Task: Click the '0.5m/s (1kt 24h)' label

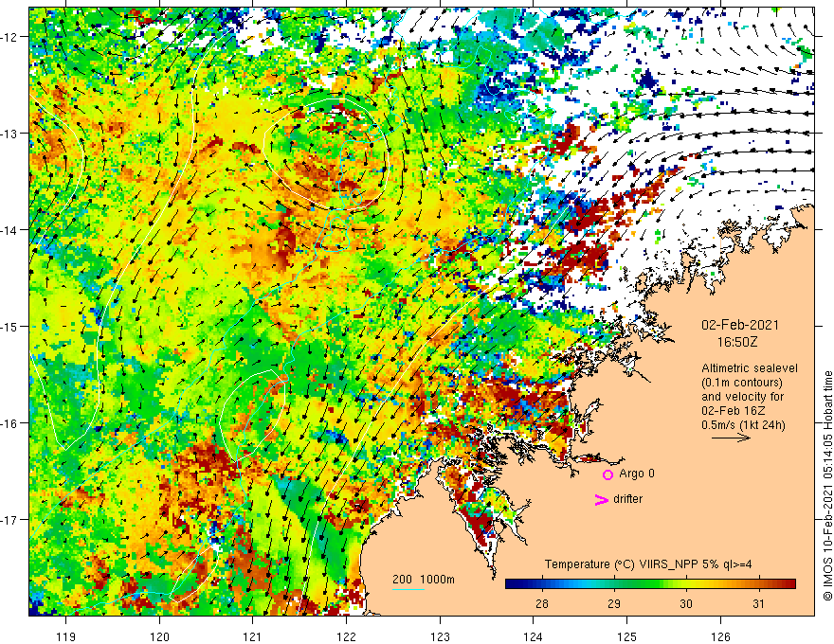Action: (x=743, y=425)
